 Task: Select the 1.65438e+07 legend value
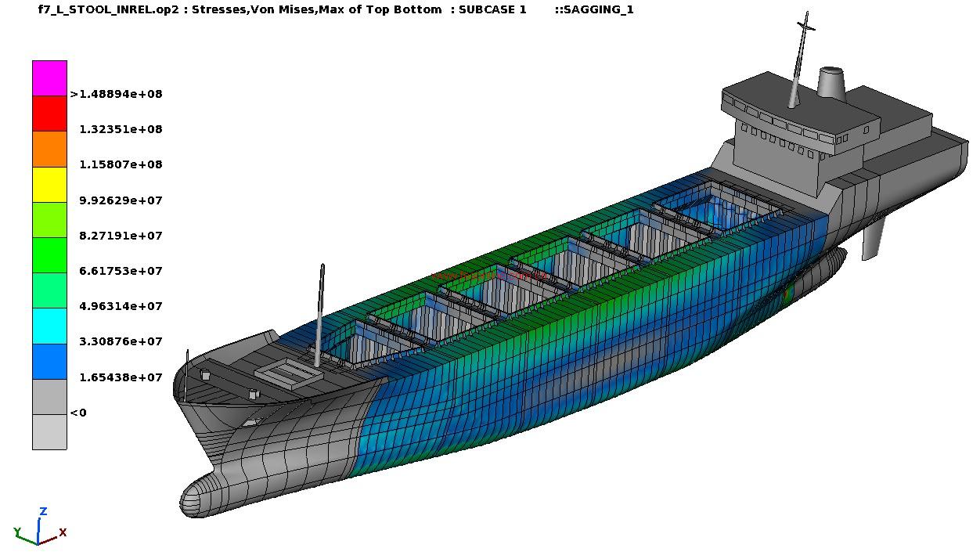(121, 377)
